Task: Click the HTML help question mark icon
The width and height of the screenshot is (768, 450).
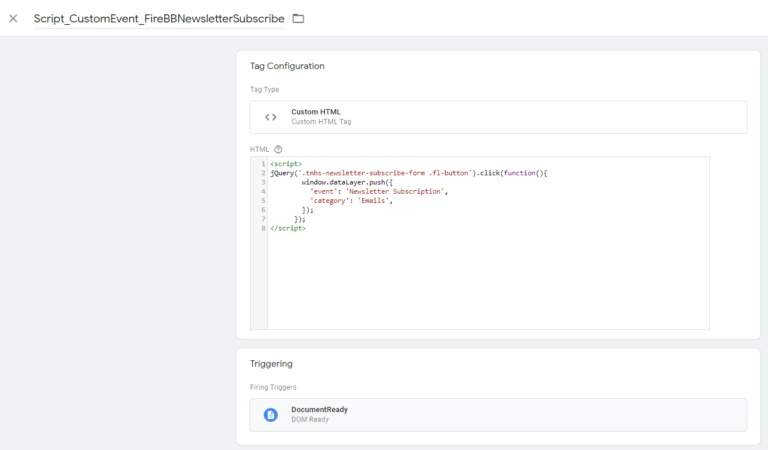Action: (278, 149)
